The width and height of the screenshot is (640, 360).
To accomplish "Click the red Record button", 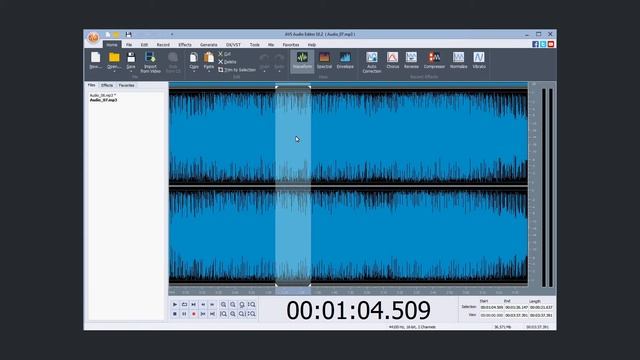I will tap(193, 314).
